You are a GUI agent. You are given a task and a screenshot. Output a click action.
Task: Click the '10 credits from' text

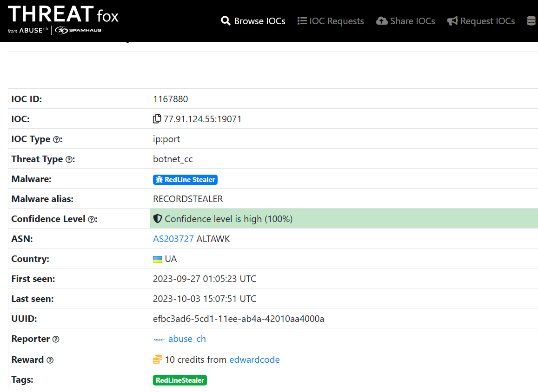click(x=196, y=359)
